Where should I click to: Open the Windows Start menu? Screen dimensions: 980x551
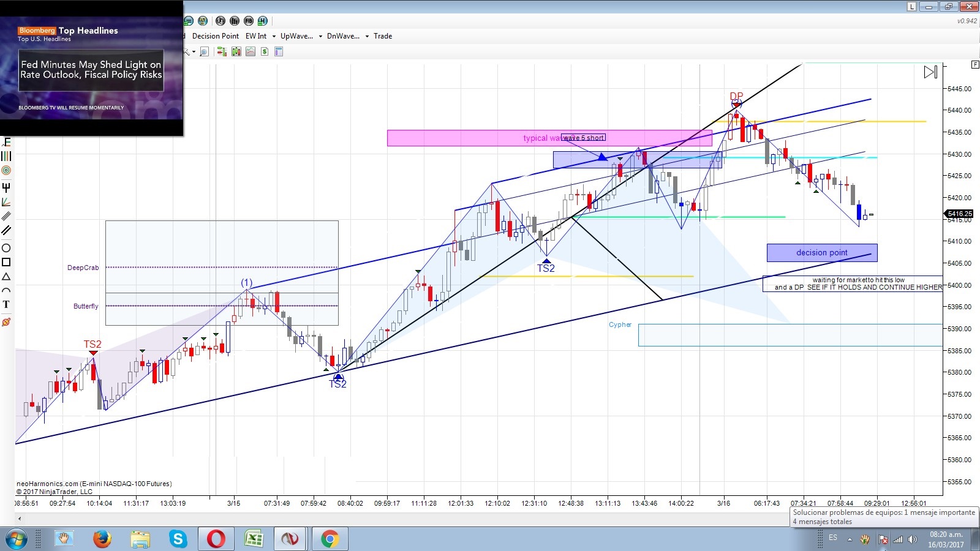[16, 539]
